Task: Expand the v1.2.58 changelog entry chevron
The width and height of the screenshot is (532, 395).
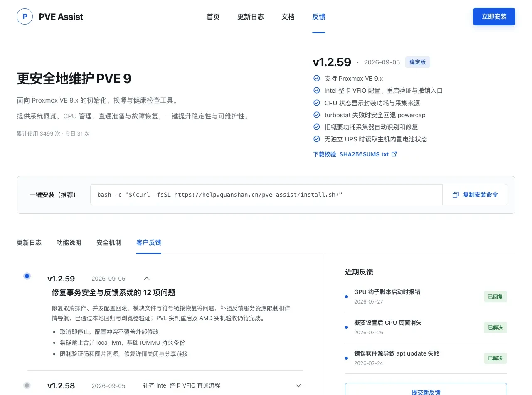Action: pyautogui.click(x=298, y=386)
